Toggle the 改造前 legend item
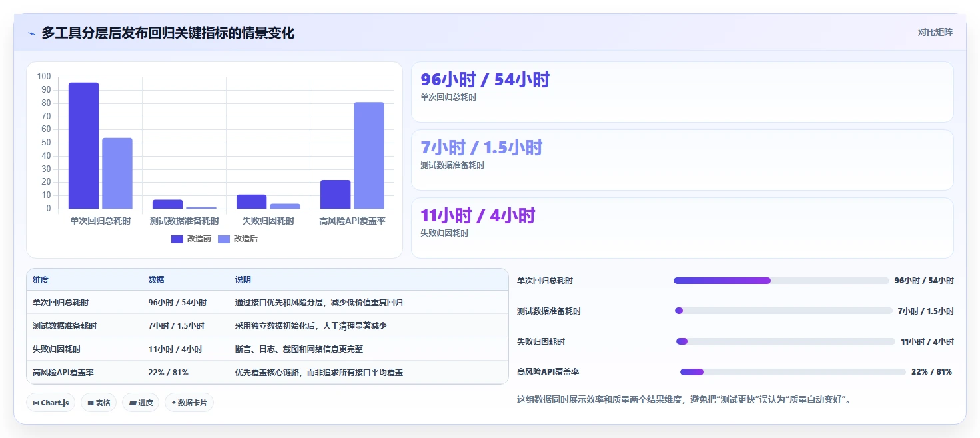Viewport: 980px width, 438px height. [x=191, y=239]
